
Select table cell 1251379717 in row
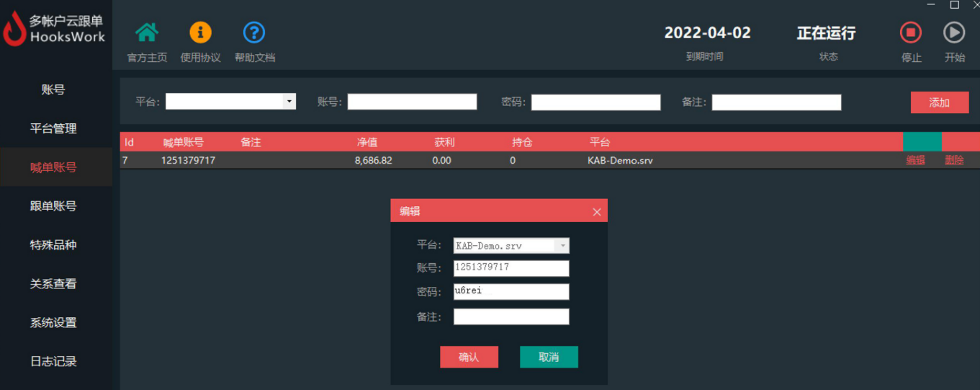(x=188, y=160)
